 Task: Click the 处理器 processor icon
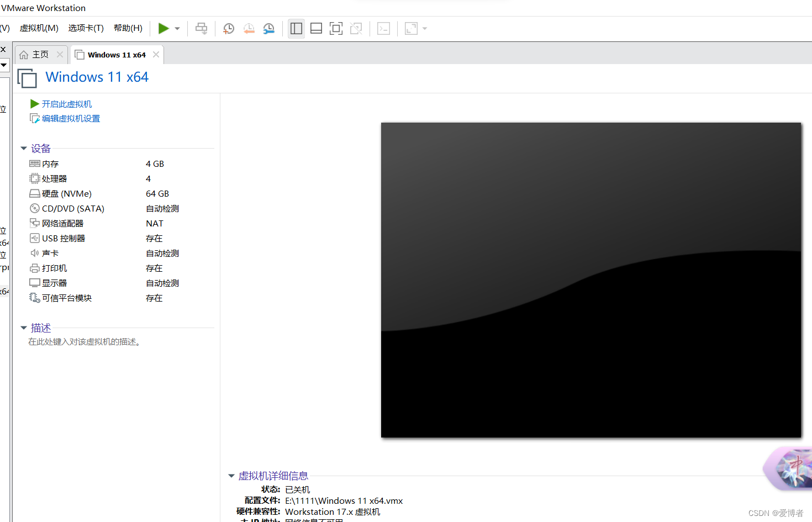click(35, 178)
